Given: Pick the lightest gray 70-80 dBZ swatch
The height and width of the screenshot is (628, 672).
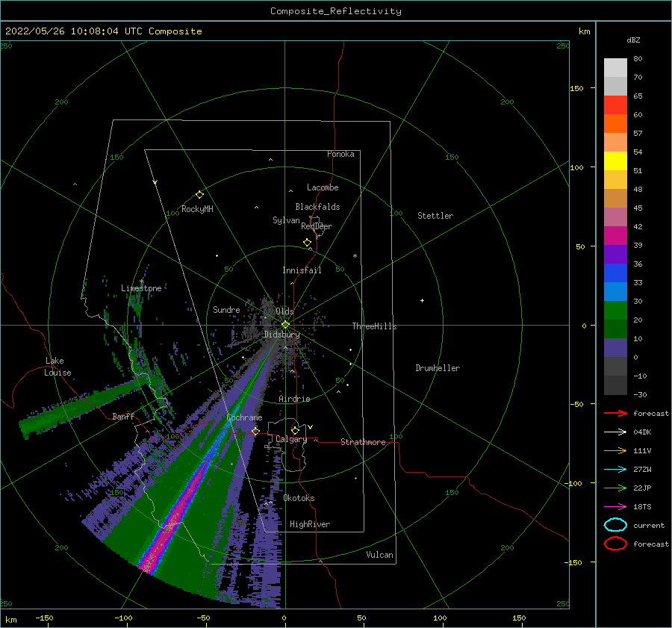Looking at the screenshot, I should (615, 68).
